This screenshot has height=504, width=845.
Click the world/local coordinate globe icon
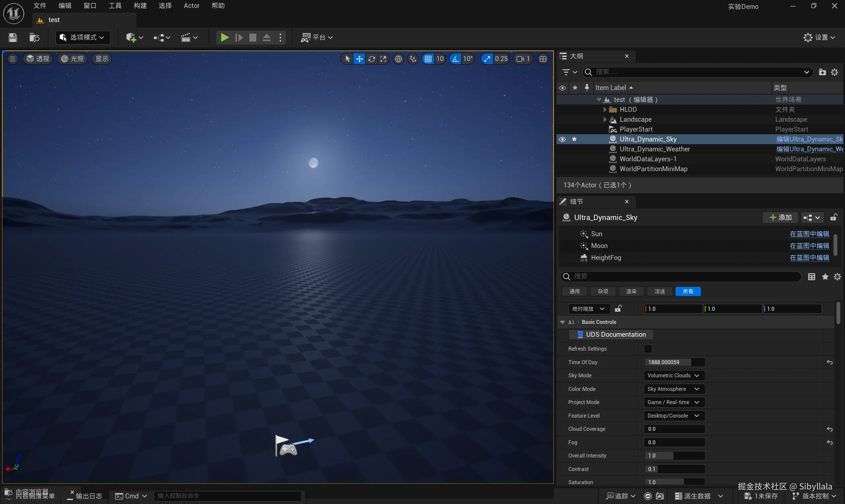pos(398,59)
